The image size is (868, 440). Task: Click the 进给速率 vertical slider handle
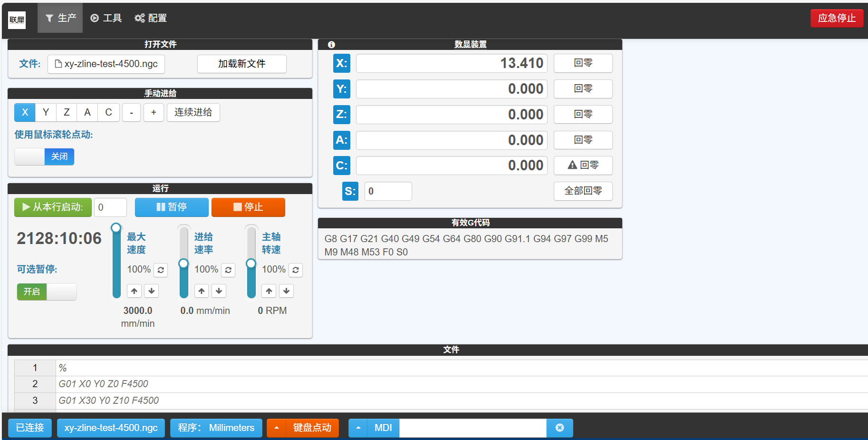pyautogui.click(x=183, y=264)
